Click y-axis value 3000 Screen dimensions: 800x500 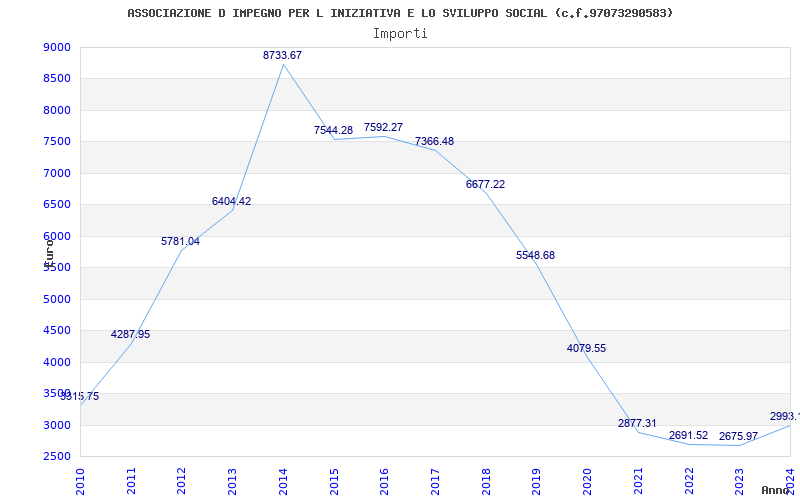pos(57,425)
